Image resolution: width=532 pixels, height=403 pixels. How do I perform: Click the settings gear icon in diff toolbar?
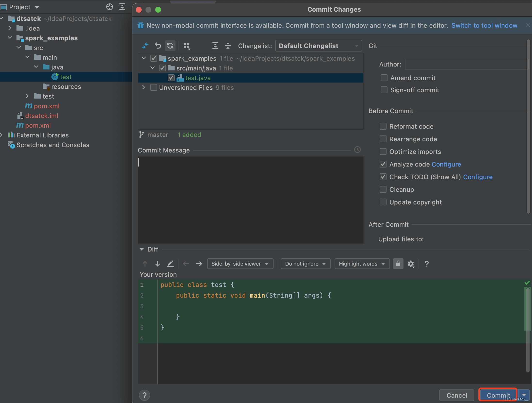pos(411,264)
